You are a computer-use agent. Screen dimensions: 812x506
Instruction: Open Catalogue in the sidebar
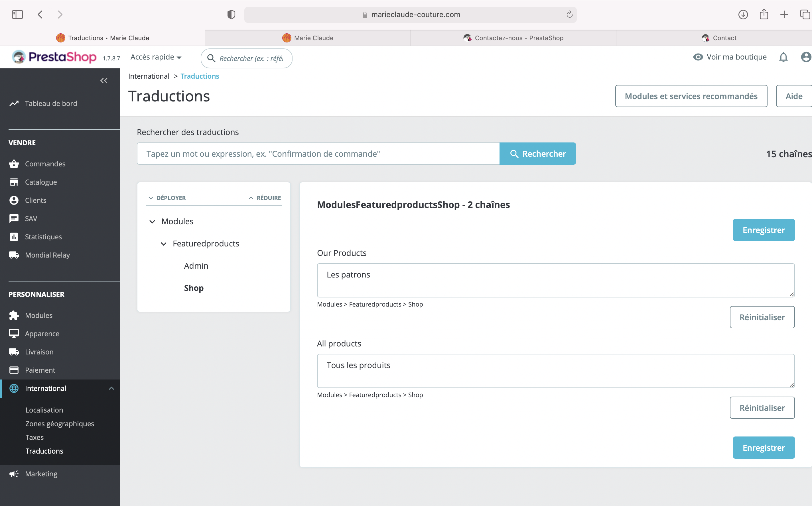tap(41, 182)
